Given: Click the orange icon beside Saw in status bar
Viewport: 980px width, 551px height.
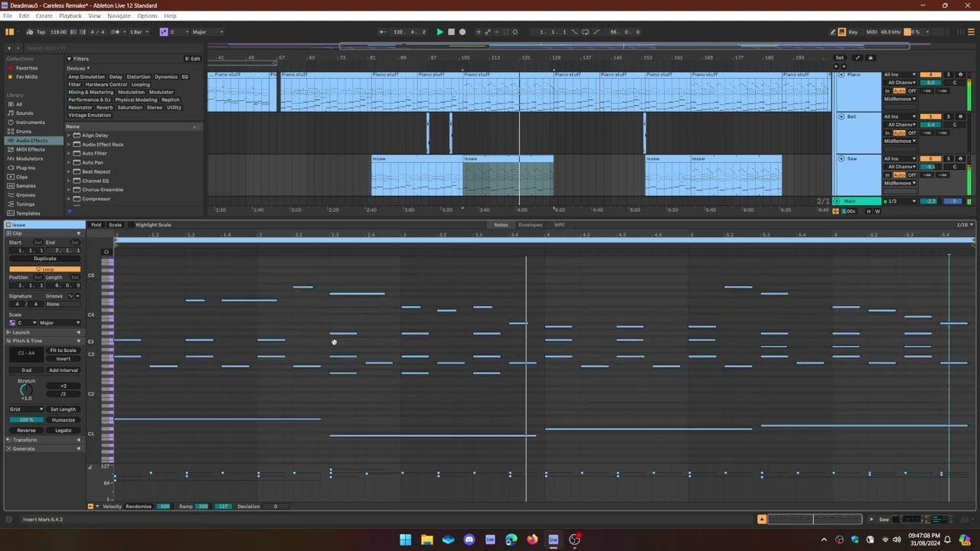Looking at the screenshot, I should click(x=761, y=520).
